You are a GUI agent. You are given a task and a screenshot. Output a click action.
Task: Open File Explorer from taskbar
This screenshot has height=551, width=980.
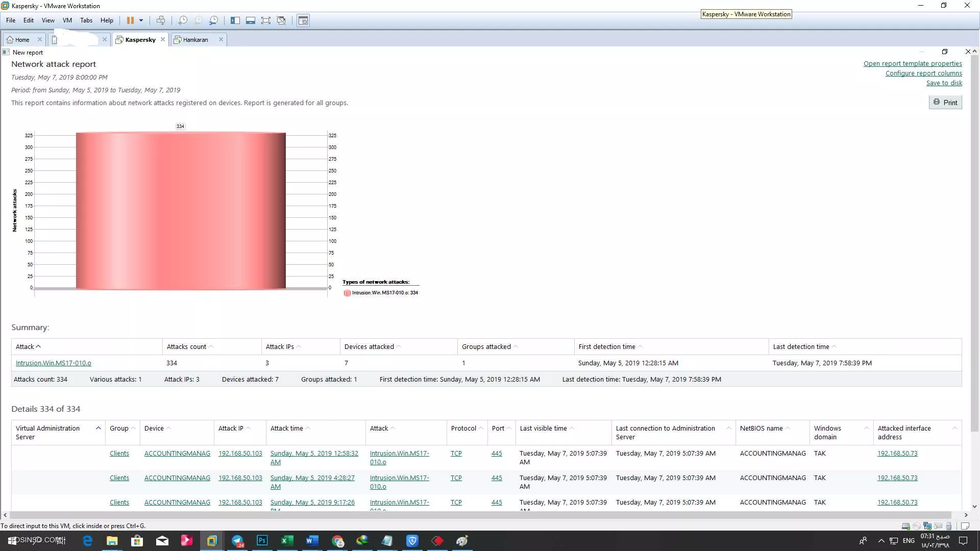point(112,541)
